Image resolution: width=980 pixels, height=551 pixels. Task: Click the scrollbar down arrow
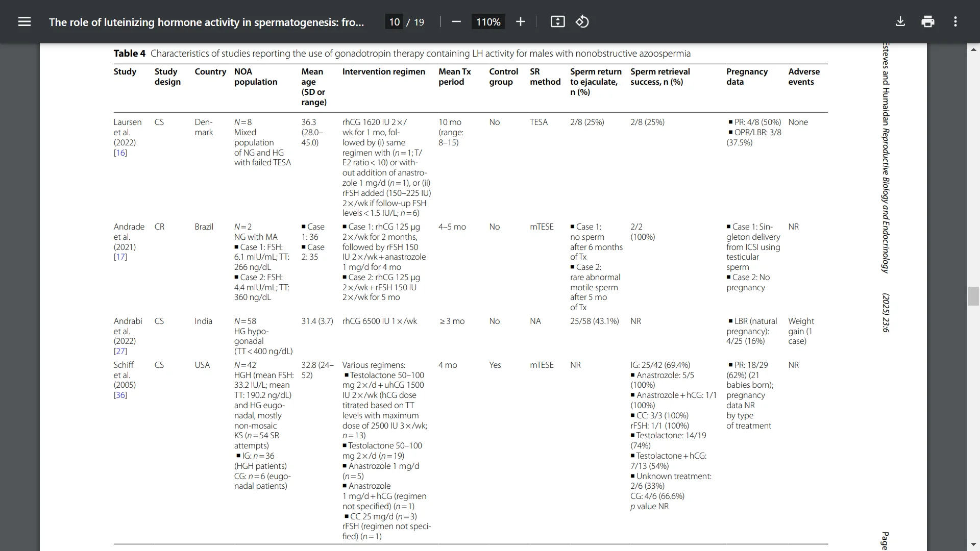point(973,544)
